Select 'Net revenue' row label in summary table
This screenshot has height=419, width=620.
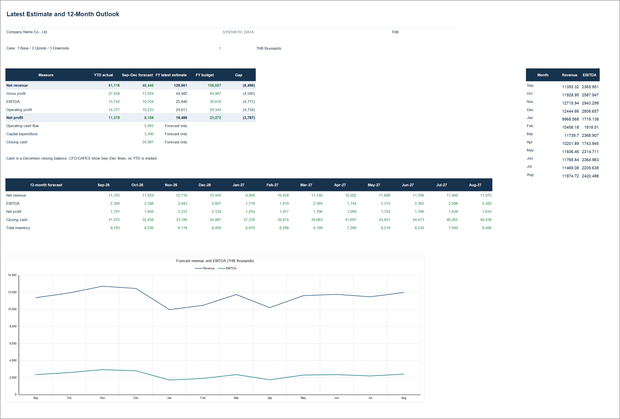[17, 85]
